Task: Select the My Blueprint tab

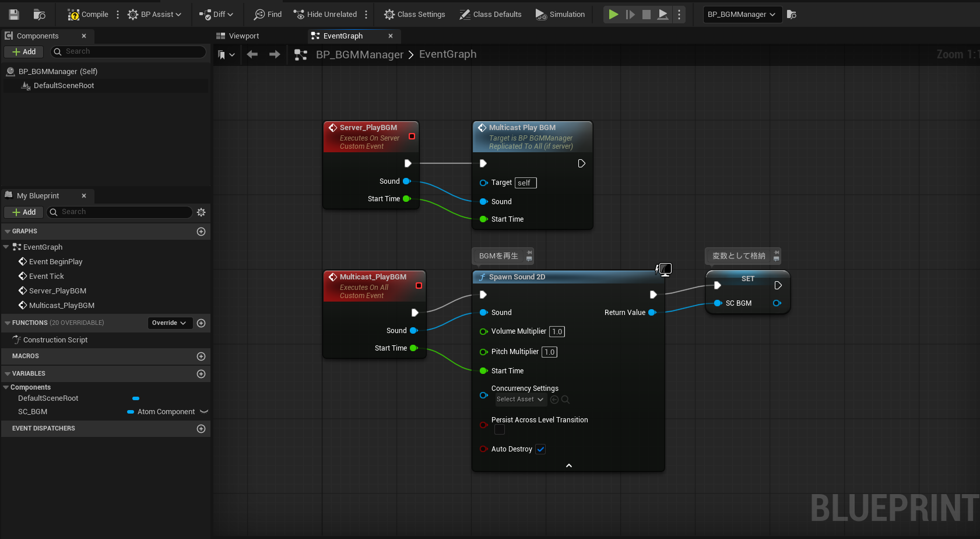Action: [x=38, y=196]
